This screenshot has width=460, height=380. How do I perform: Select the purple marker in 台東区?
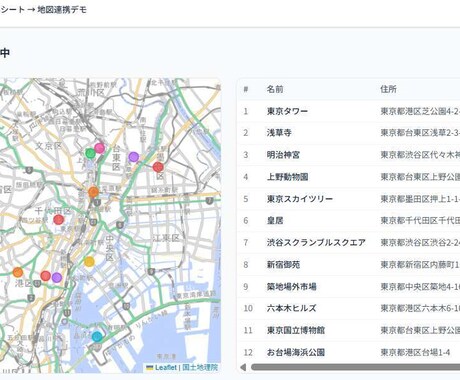coord(133,157)
